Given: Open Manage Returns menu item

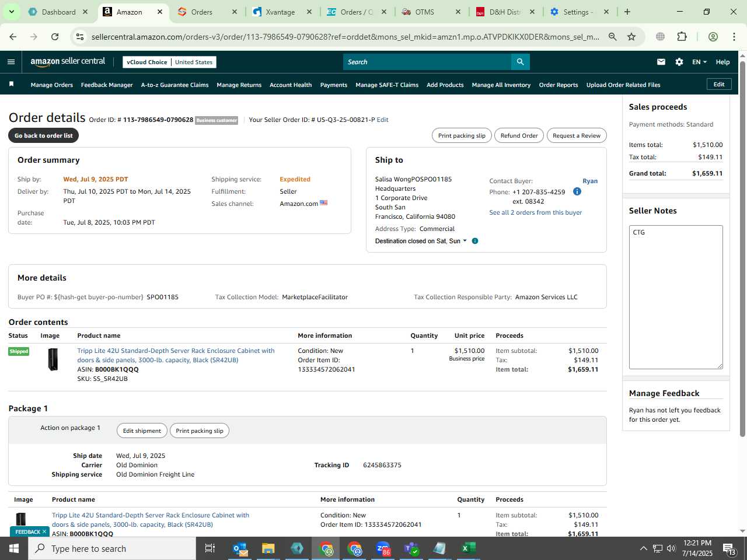Looking at the screenshot, I should tap(239, 85).
